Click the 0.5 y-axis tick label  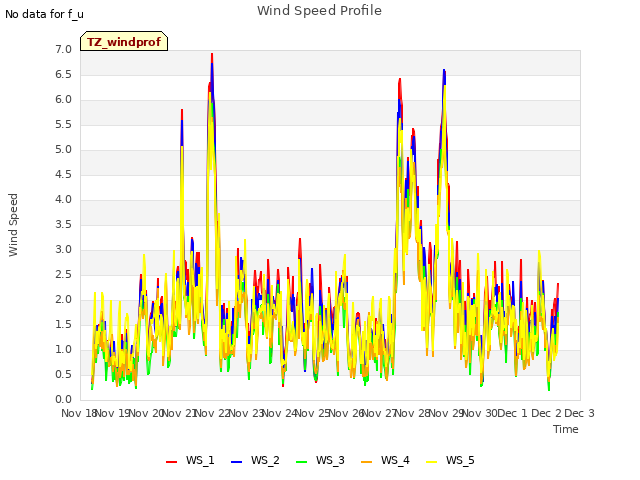click(x=63, y=374)
